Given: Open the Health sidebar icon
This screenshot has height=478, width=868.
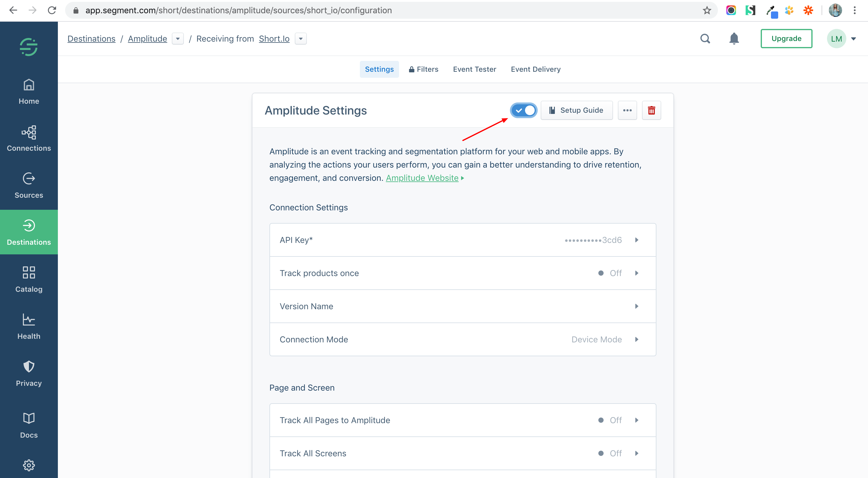Looking at the screenshot, I should point(29,326).
